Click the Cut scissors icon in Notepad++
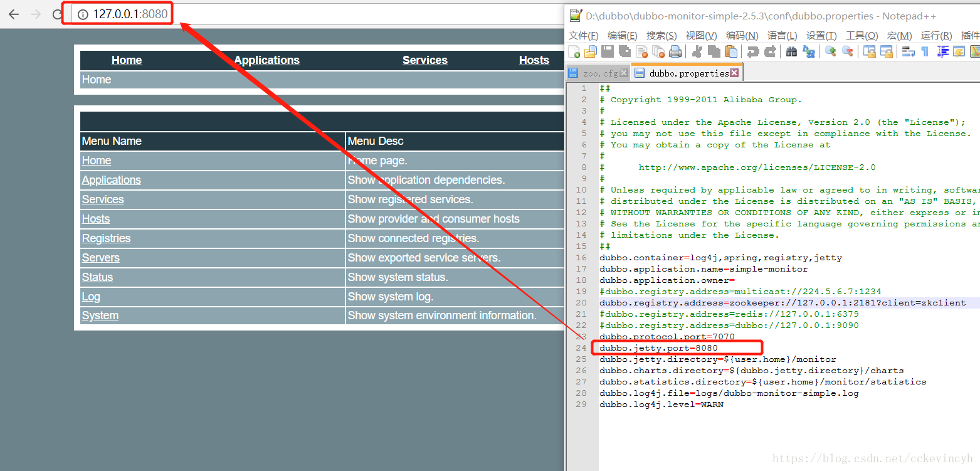Image resolution: width=980 pixels, height=471 pixels. tap(697, 51)
